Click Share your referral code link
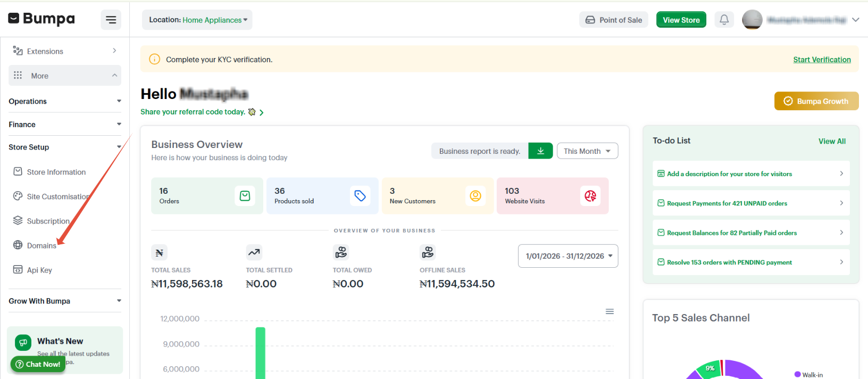Image resolution: width=868 pixels, height=379 pixels. (202, 112)
